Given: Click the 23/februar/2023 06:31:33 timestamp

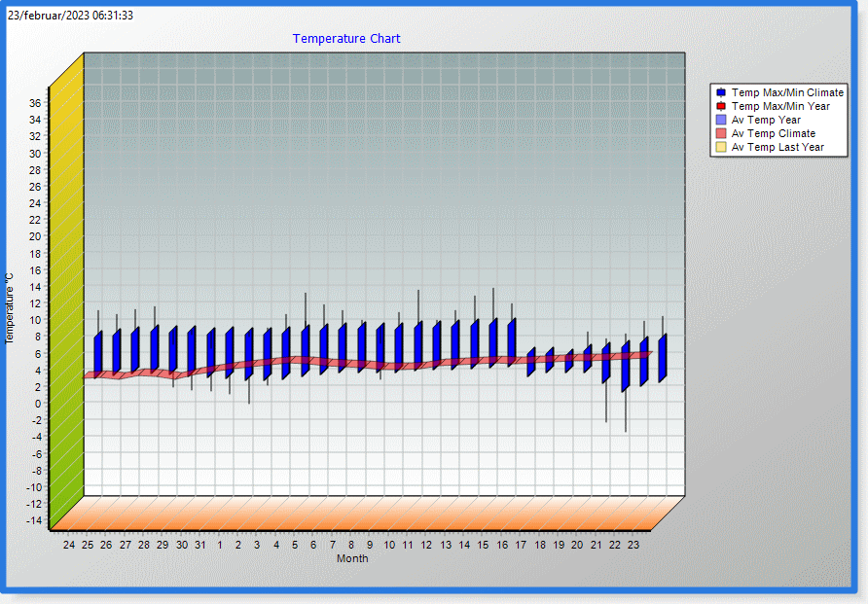Looking at the screenshot, I should [70, 16].
